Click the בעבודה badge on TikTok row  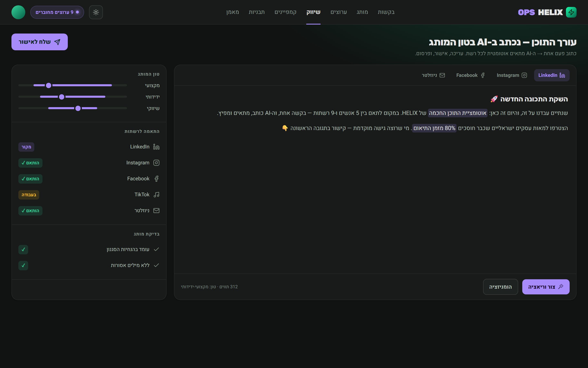(29, 195)
